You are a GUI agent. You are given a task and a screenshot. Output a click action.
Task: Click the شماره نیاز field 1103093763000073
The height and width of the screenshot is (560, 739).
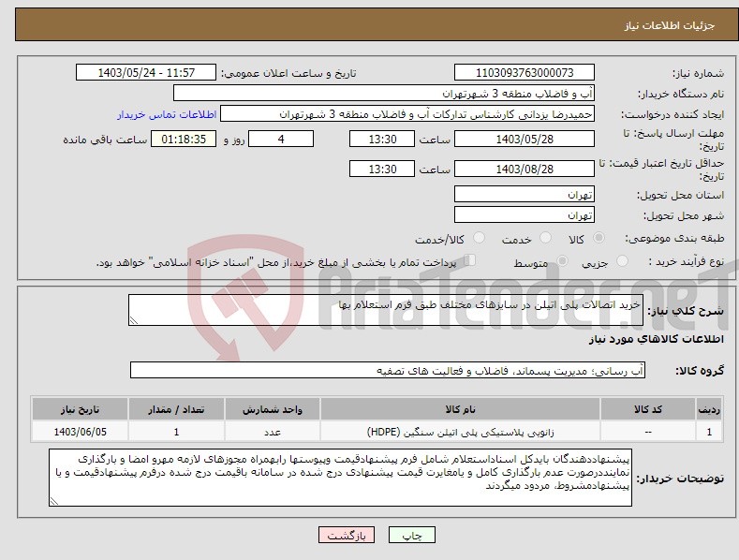pyautogui.click(x=525, y=73)
